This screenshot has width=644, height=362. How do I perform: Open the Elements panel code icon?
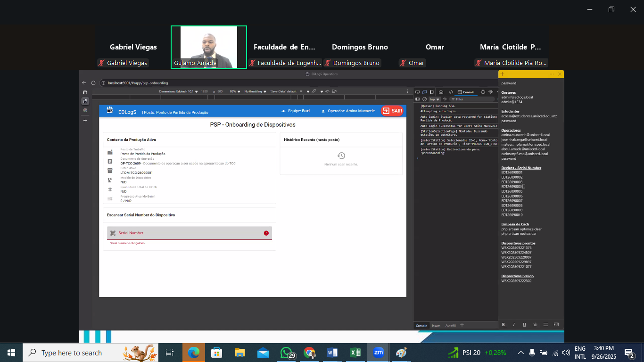tap(451, 92)
